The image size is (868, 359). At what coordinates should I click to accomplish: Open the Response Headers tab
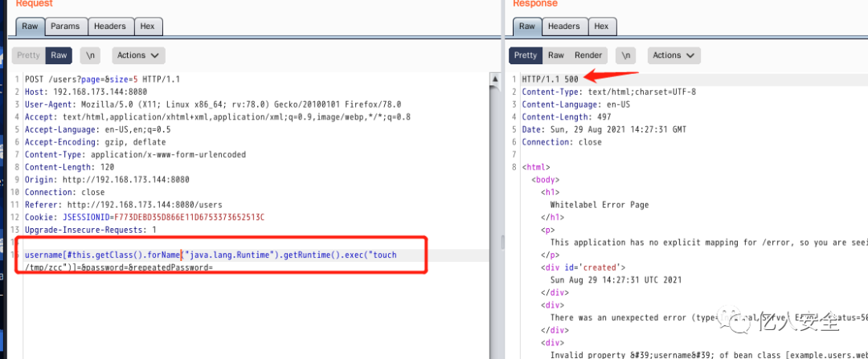563,26
